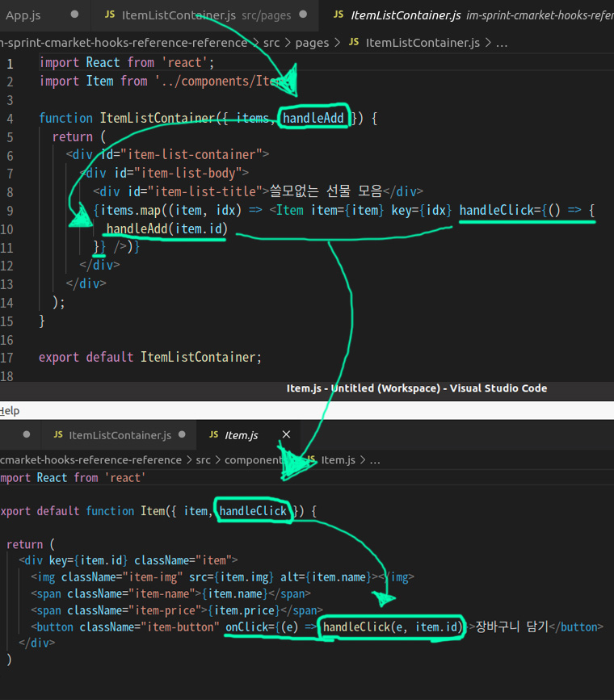Screen dimensions: 614x700
Task: Click unsaved dot on App.js tab
Action: coord(74,15)
